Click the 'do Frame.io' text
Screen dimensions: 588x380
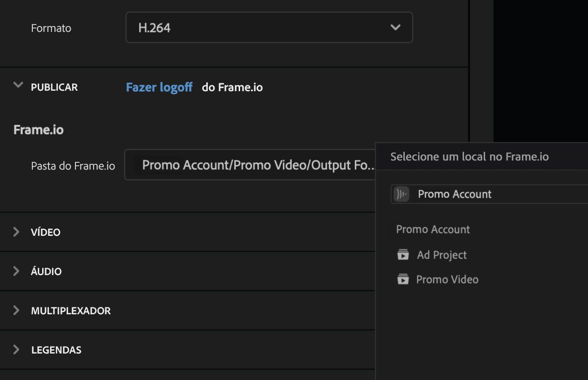tap(232, 87)
